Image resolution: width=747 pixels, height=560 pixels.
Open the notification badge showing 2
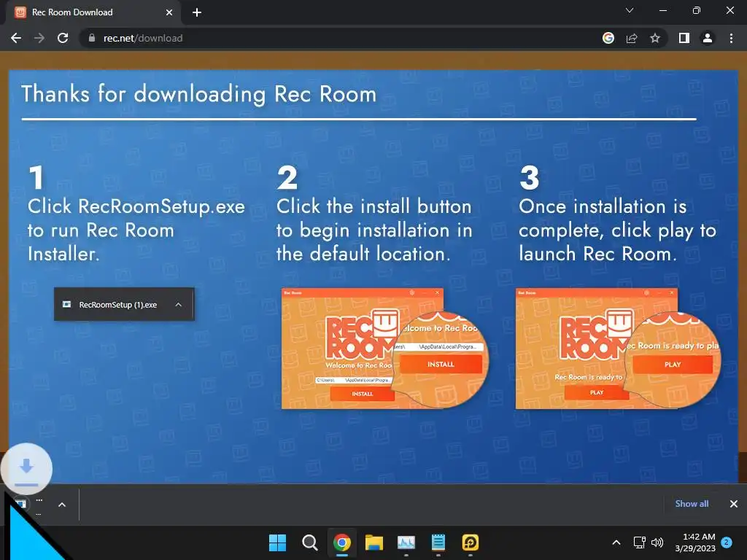pyautogui.click(x=727, y=542)
